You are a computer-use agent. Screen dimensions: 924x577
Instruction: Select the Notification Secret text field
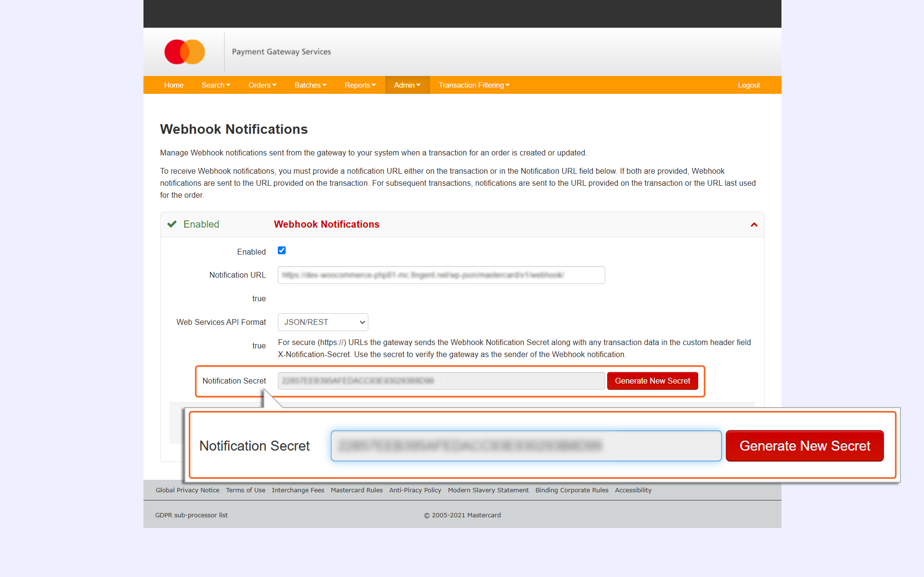(441, 381)
